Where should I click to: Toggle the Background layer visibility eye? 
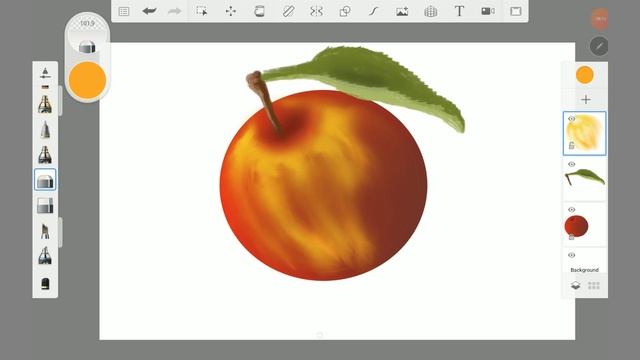[571, 255]
